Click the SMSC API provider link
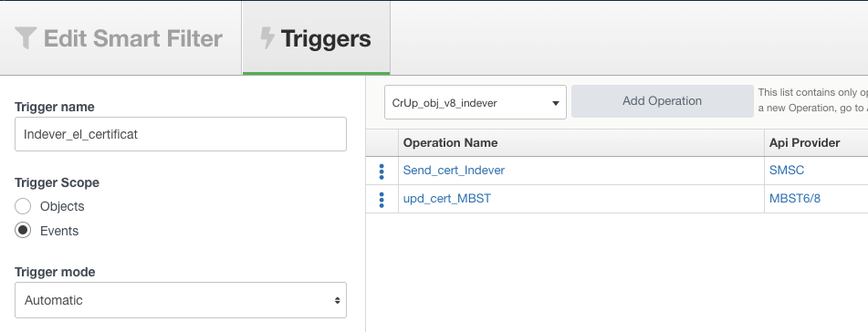 click(787, 171)
